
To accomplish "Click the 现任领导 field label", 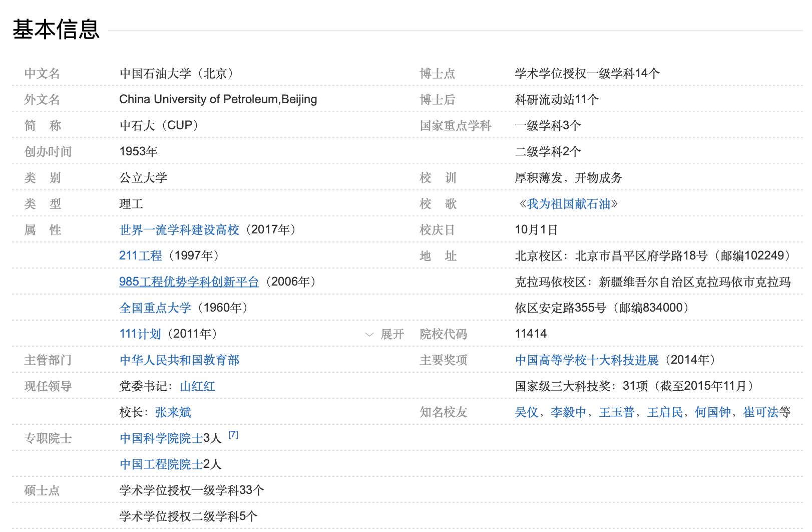I will pyautogui.click(x=48, y=386).
